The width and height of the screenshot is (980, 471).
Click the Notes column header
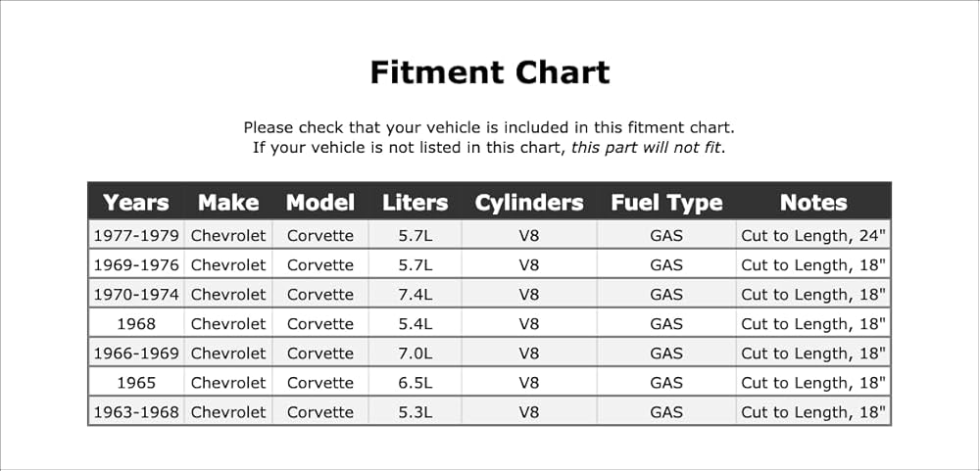point(813,203)
